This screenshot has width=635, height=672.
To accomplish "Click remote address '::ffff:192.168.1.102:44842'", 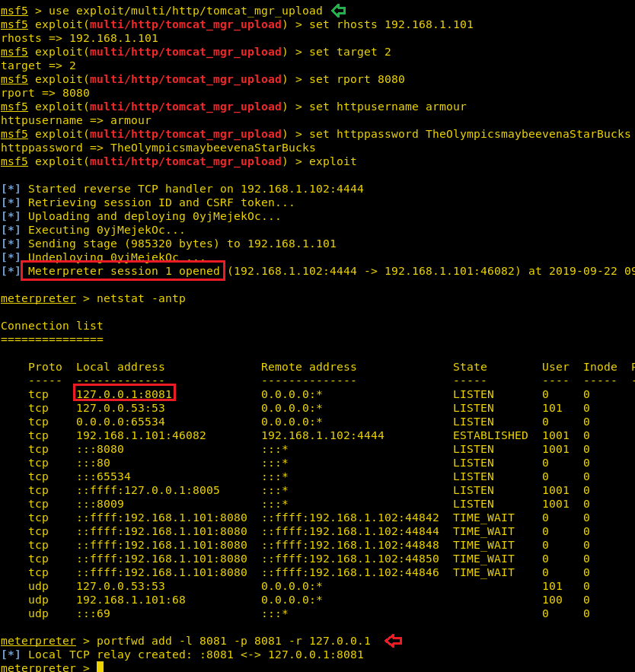I will pos(350,518).
